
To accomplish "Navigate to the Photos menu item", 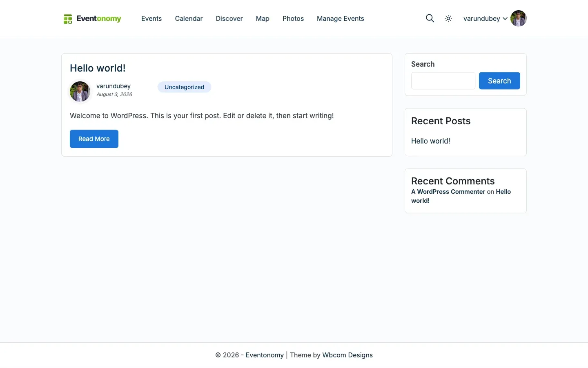I will [293, 18].
